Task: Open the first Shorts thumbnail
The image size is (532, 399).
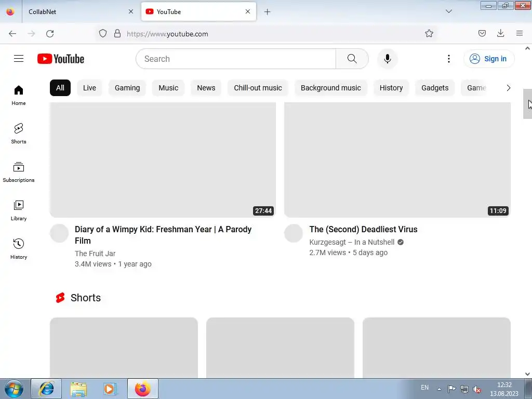Action: (x=124, y=348)
